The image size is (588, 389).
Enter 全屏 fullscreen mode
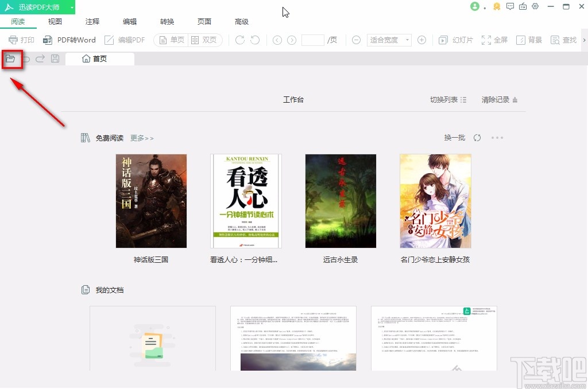(494, 40)
